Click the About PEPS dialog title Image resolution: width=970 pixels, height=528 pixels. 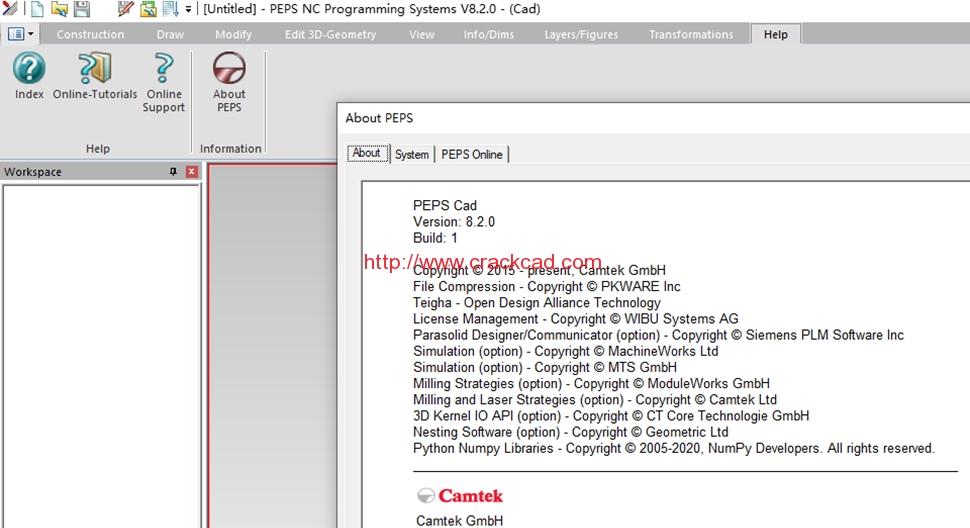(379, 118)
